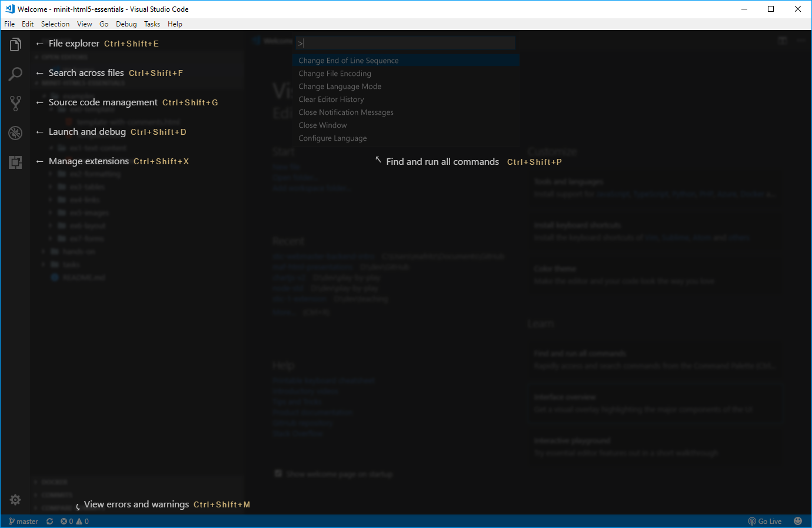Close the Visual Studio Code window
The width and height of the screenshot is (812, 528).
coord(798,9)
